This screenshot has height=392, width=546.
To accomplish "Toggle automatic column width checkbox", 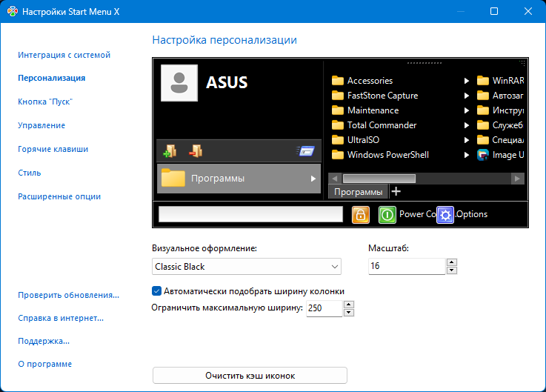I will (x=156, y=291).
